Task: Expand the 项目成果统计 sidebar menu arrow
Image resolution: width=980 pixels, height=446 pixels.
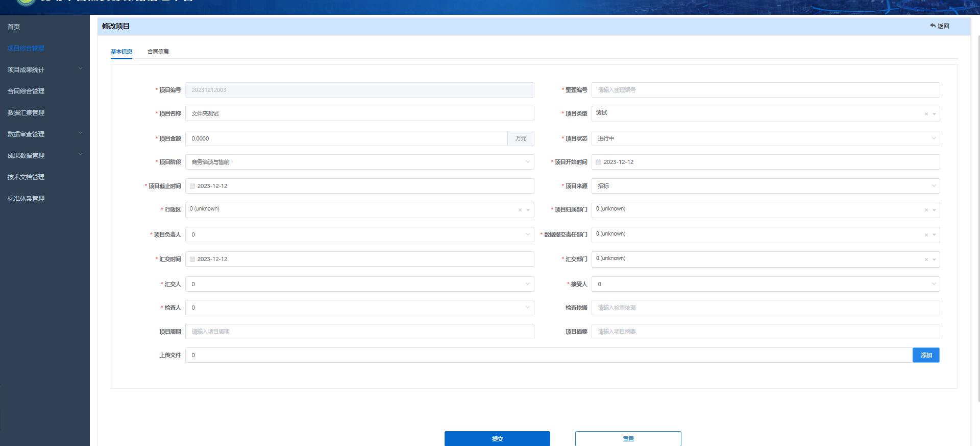Action: point(80,69)
